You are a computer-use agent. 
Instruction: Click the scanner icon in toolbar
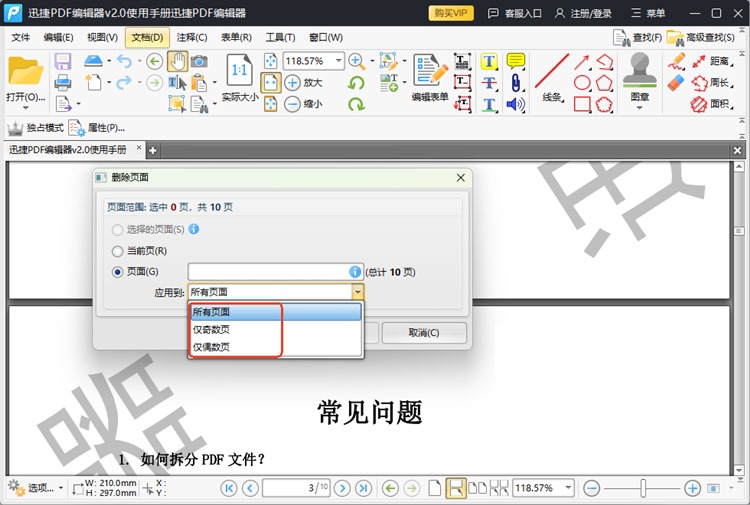click(x=93, y=61)
